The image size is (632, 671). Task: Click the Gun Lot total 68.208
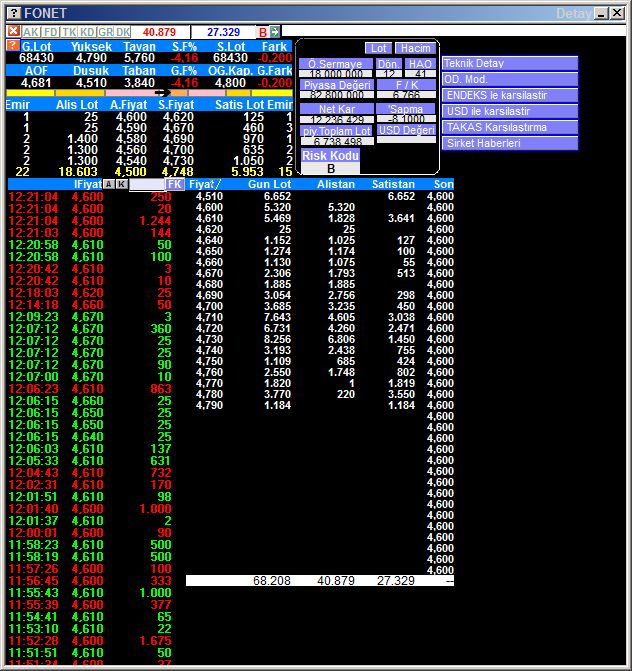(272, 581)
